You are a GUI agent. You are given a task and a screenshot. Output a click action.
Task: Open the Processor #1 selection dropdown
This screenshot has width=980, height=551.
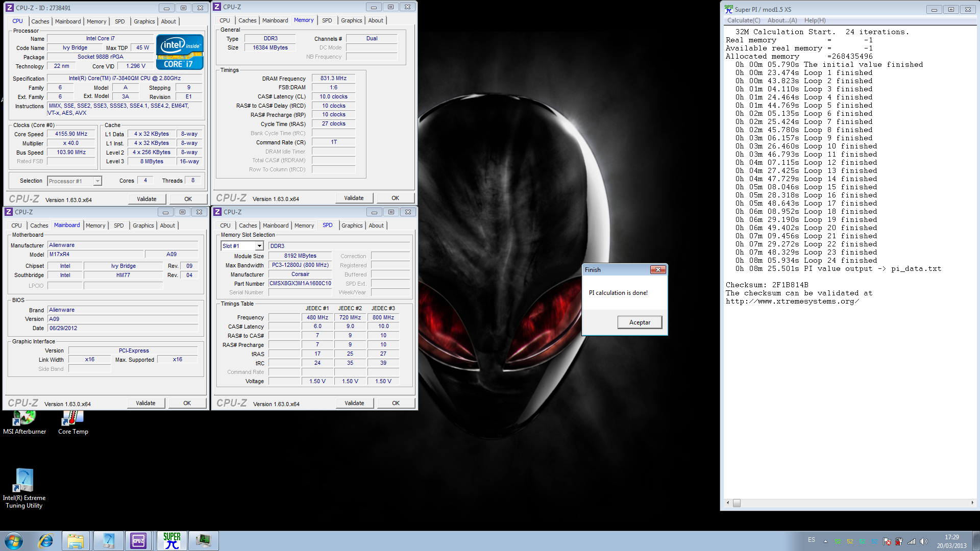click(x=97, y=181)
